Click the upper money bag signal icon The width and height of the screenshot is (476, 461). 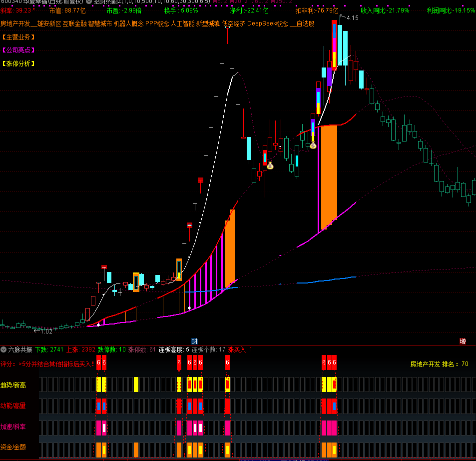(x=313, y=145)
